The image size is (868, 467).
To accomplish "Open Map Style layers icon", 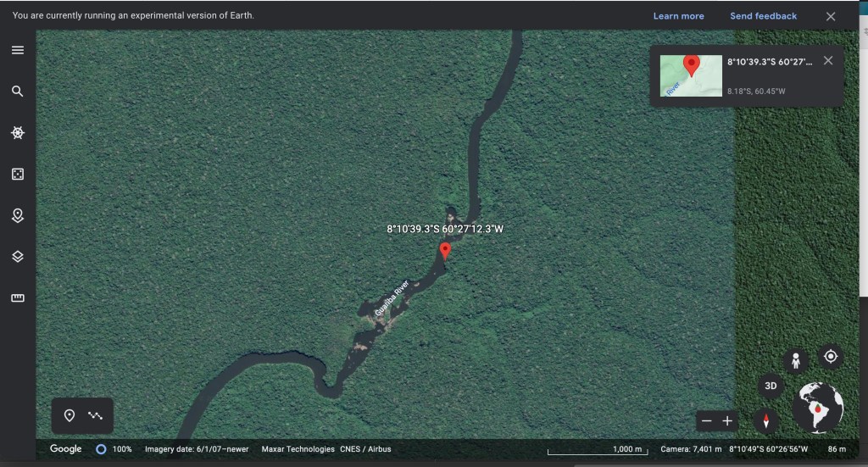I will pyautogui.click(x=17, y=257).
